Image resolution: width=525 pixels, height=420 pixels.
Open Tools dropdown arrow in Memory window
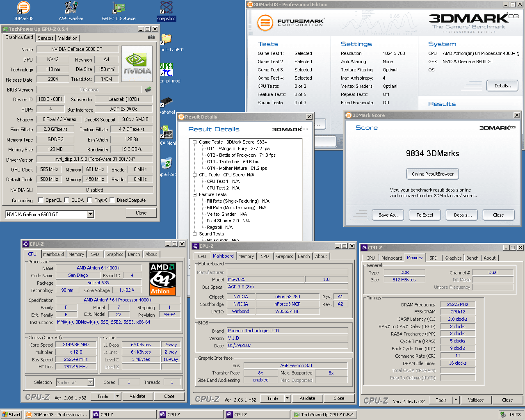[456, 400]
